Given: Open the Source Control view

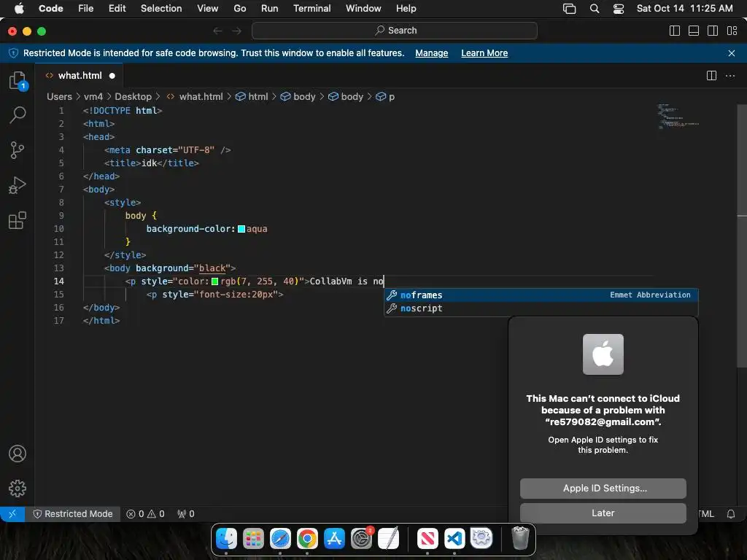Looking at the screenshot, I should pos(18,150).
